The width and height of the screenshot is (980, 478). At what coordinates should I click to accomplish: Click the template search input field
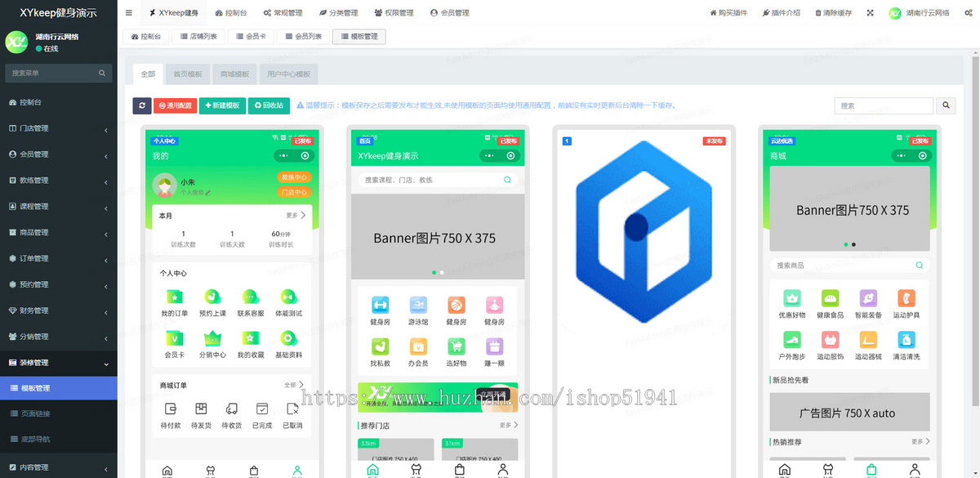[884, 105]
